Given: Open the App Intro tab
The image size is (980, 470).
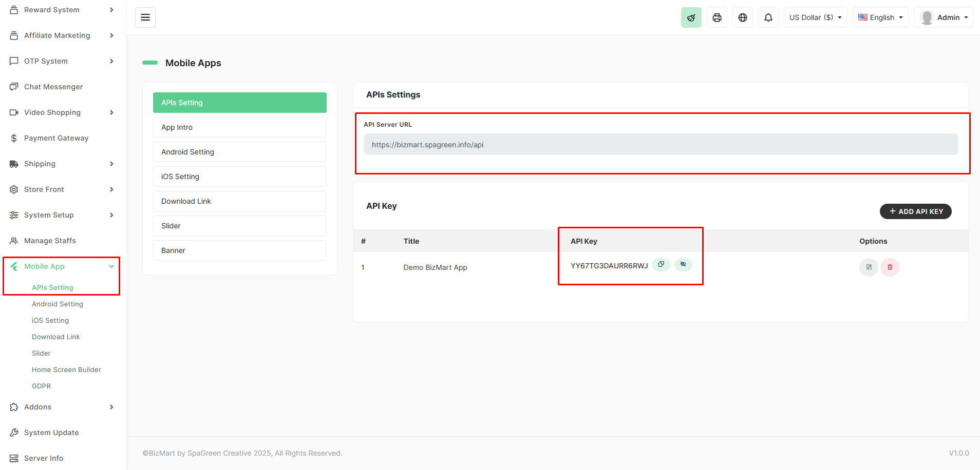Looking at the screenshot, I should [239, 127].
